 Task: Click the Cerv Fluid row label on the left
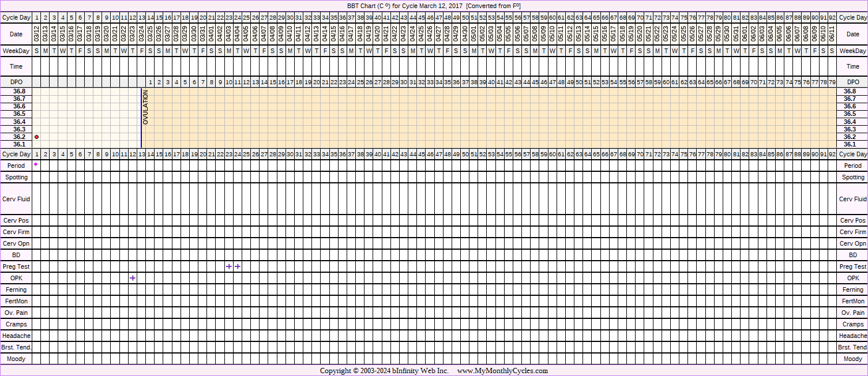[16, 199]
